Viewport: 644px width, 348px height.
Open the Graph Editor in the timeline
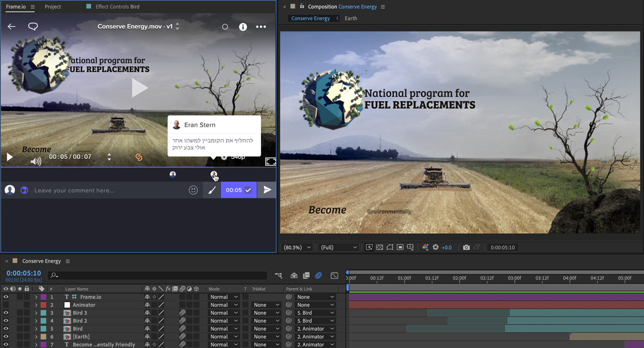335,275
